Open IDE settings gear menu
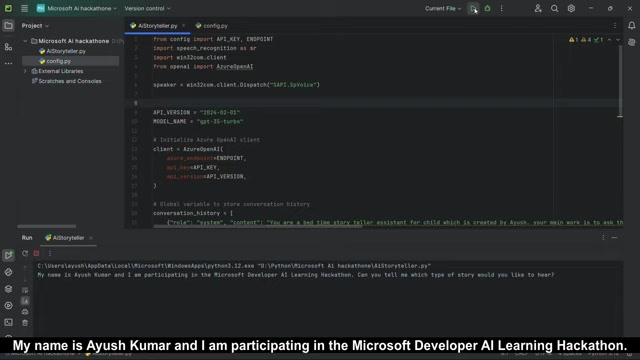The width and height of the screenshot is (640, 360). click(x=571, y=8)
